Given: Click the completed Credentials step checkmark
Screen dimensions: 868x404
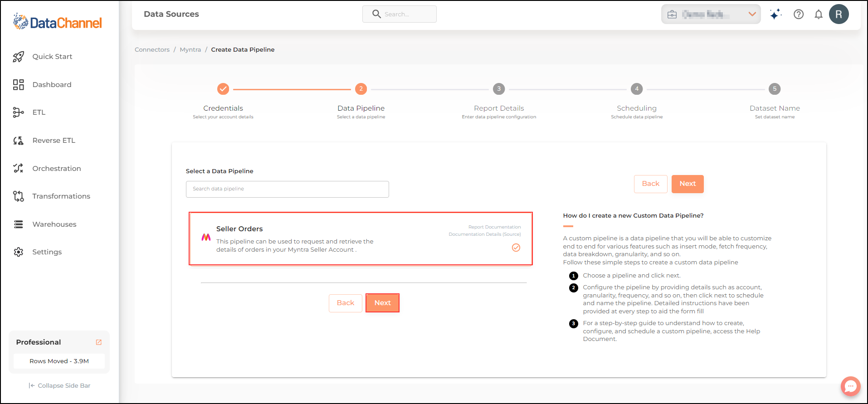Looking at the screenshot, I should pyautogui.click(x=223, y=89).
